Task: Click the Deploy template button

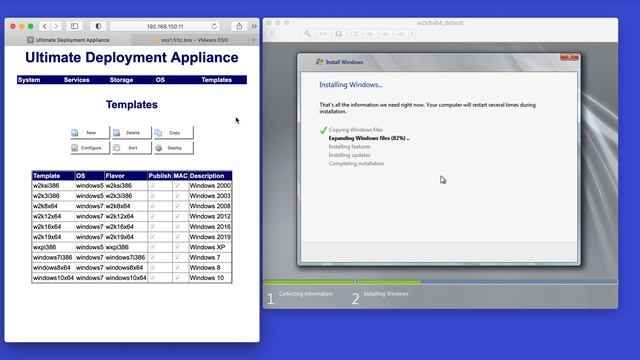Action: [173, 148]
